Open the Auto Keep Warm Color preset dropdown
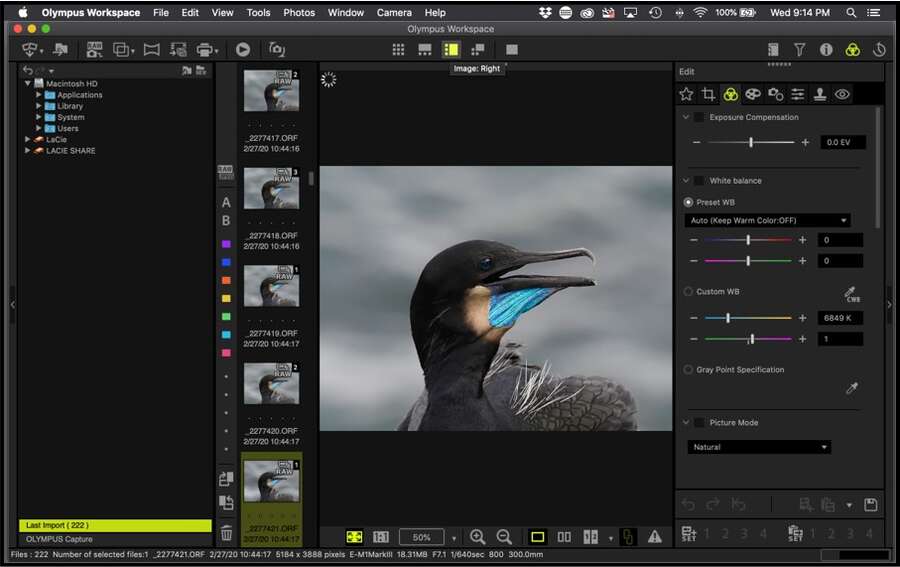The image size is (900, 567). (x=767, y=220)
